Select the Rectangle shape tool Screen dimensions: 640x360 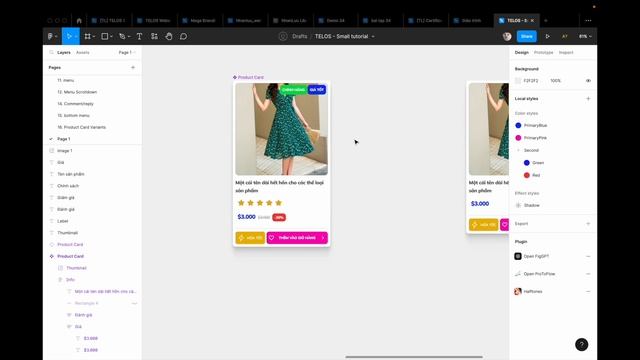[x=104, y=36]
